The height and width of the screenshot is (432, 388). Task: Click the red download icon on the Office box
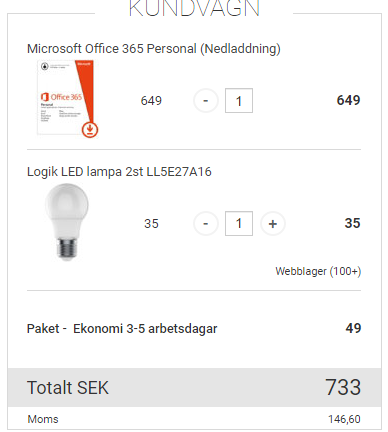(x=90, y=130)
